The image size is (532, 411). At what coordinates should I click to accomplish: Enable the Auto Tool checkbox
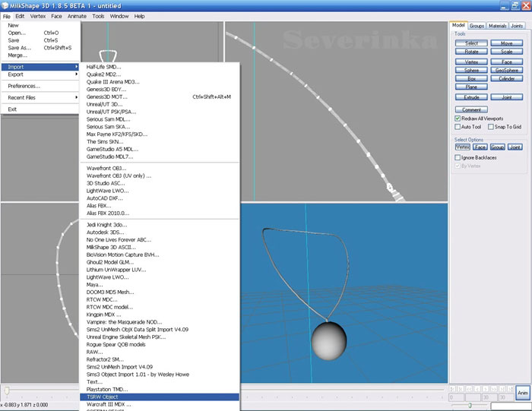pyautogui.click(x=458, y=127)
